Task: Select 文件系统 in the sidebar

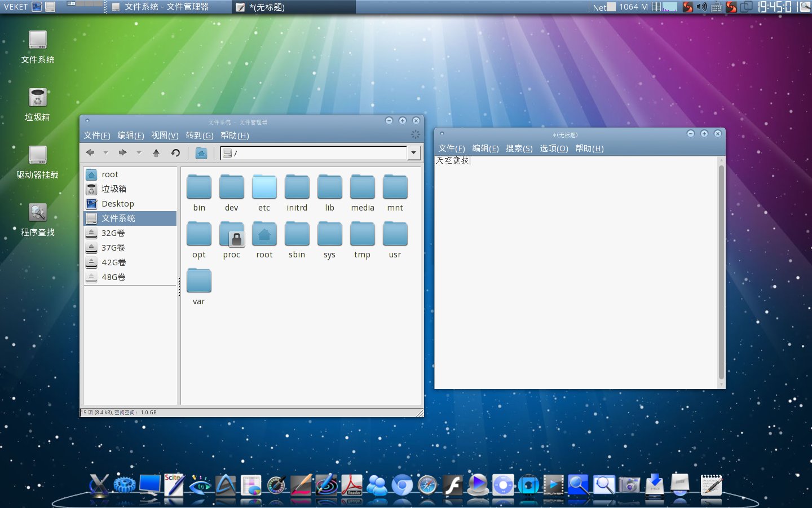Action: click(x=130, y=218)
